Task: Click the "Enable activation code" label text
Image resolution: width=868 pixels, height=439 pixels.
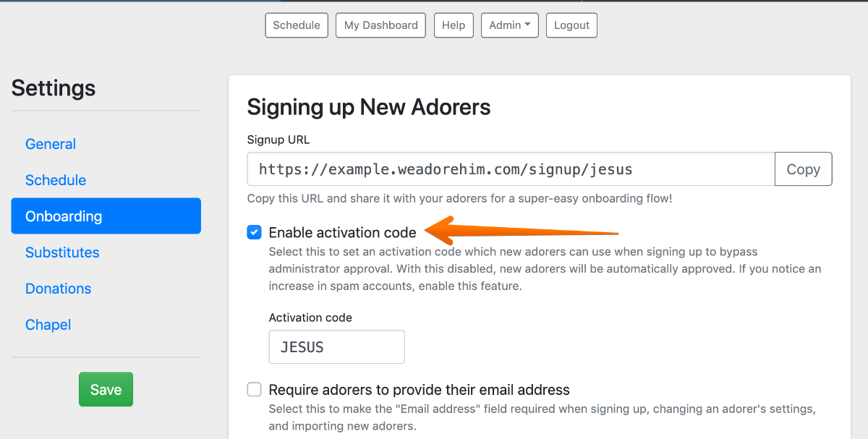Action: (342, 232)
